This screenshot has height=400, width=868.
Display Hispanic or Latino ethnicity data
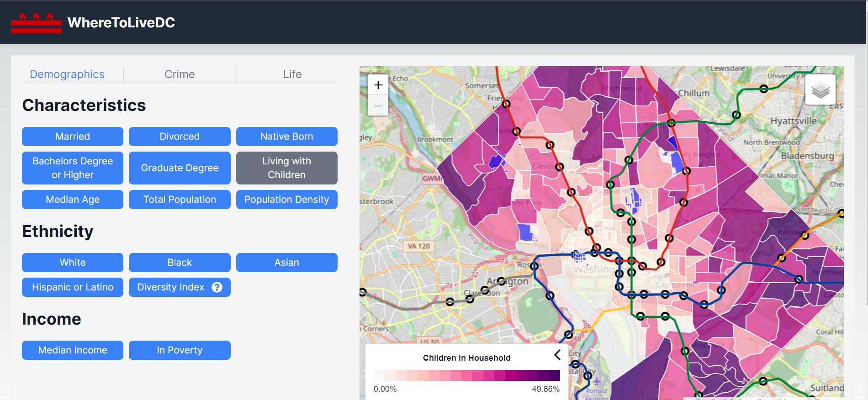(x=73, y=287)
